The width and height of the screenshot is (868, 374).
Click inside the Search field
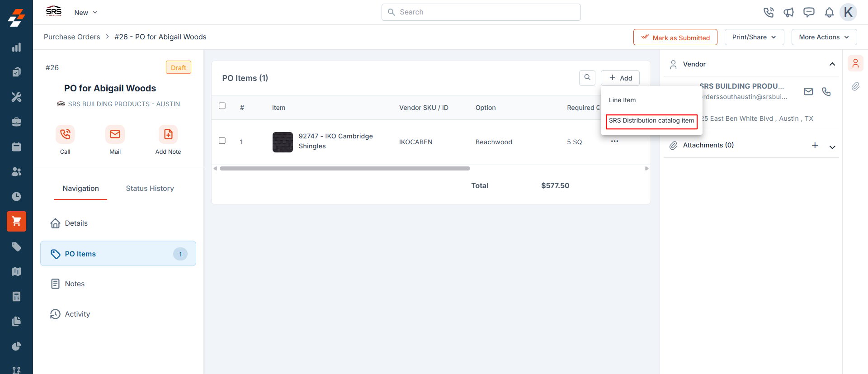pos(481,12)
